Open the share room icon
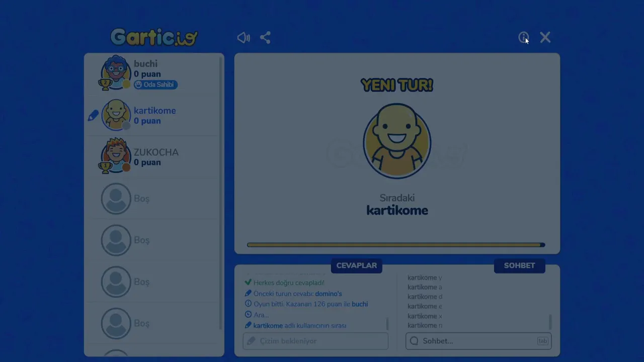 pos(265,38)
